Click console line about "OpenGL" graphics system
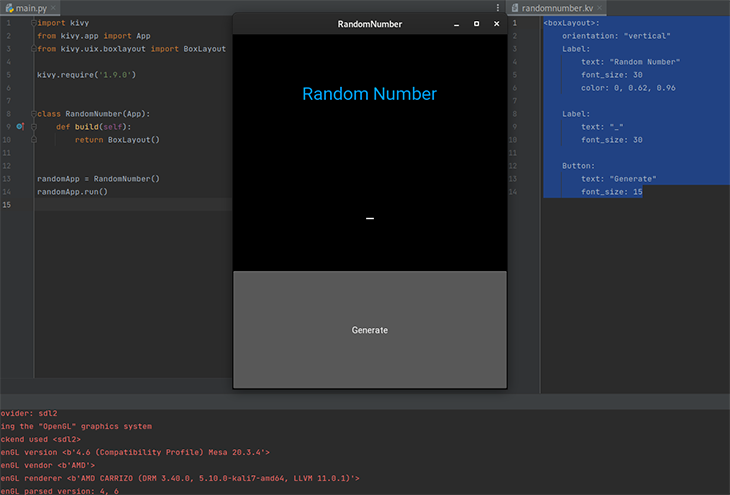730x495 pixels. click(76, 427)
